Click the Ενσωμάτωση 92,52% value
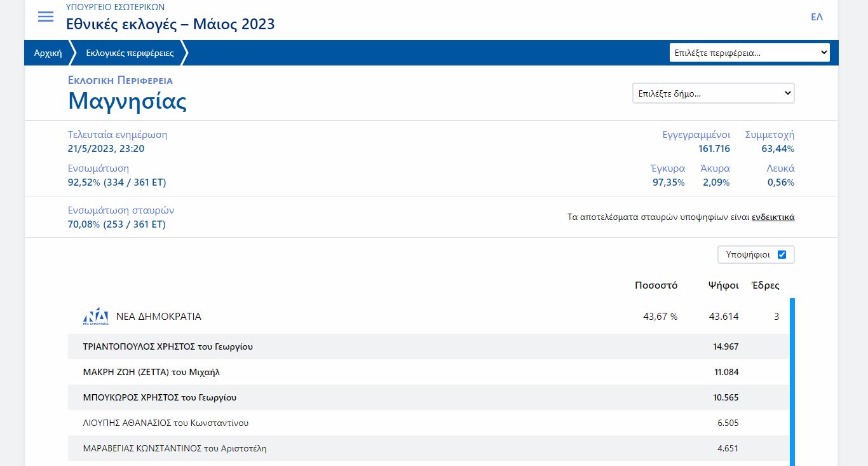The image size is (868, 466). point(117,182)
